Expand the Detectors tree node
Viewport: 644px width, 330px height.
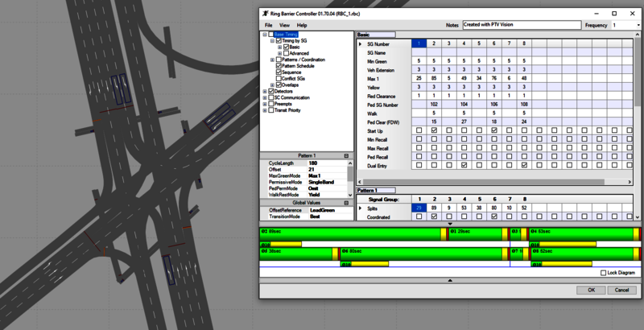click(x=266, y=91)
